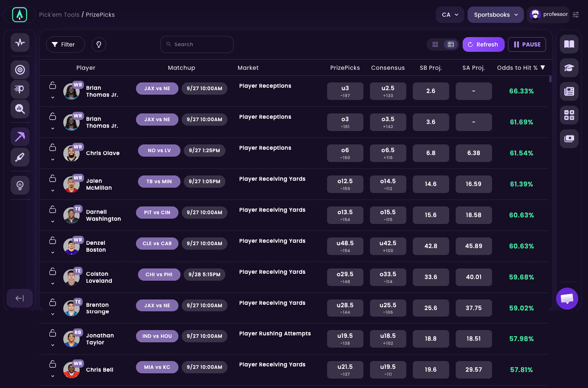Switch to card grid view
588x388 pixels.
click(435, 44)
